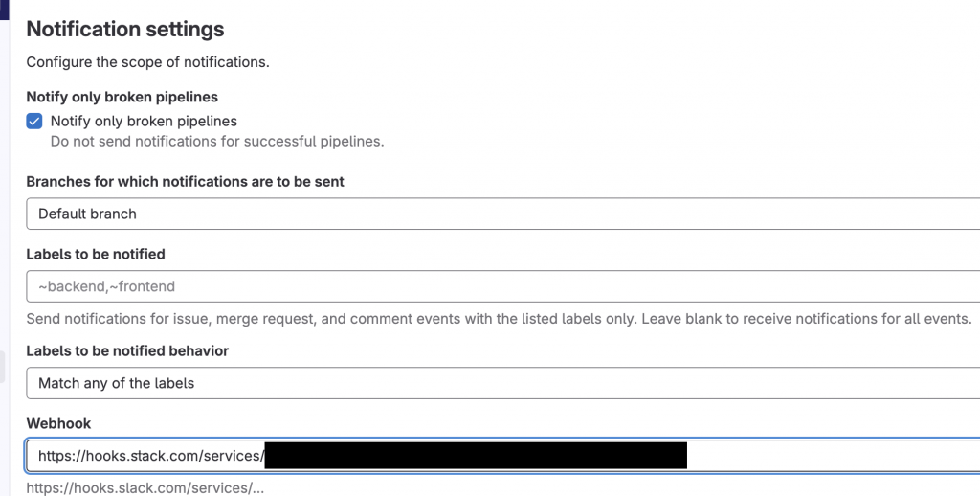Click the 'Notify only broken pipelines' checkbox label text

[144, 122]
